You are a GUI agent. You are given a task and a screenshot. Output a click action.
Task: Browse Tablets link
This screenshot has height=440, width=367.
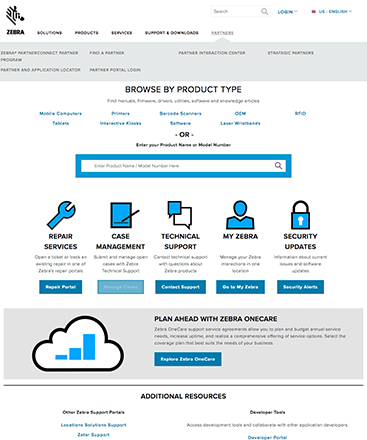click(60, 123)
